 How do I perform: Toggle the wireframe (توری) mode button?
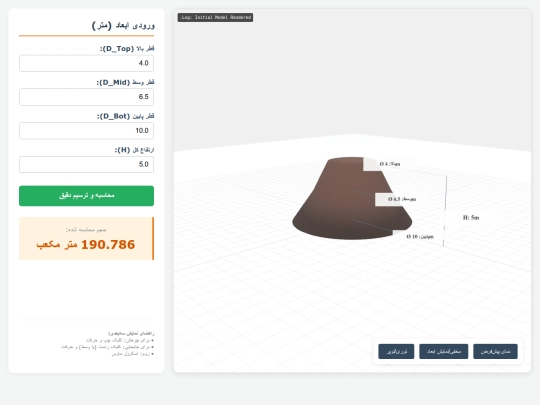coord(396,351)
